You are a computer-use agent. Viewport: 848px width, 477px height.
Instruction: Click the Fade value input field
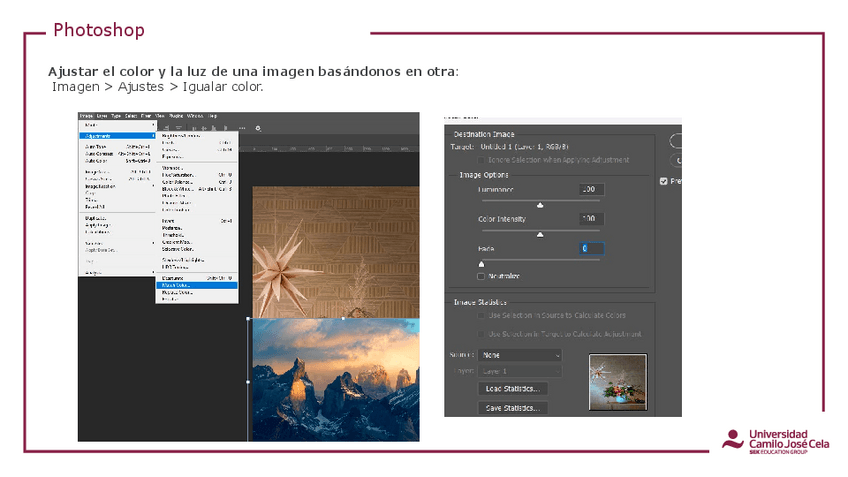[591, 248]
